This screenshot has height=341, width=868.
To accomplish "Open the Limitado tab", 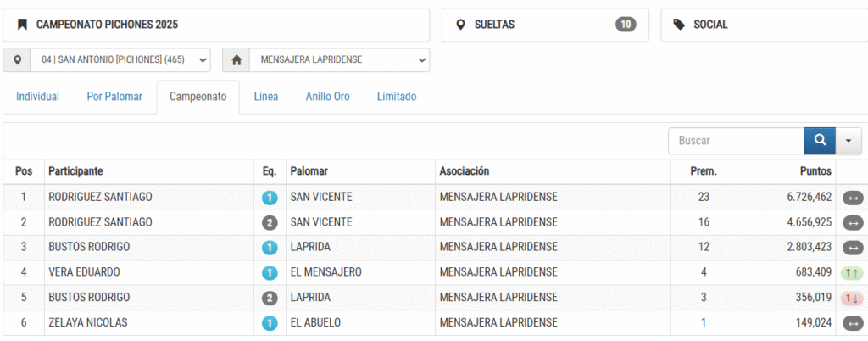I will pos(397,97).
